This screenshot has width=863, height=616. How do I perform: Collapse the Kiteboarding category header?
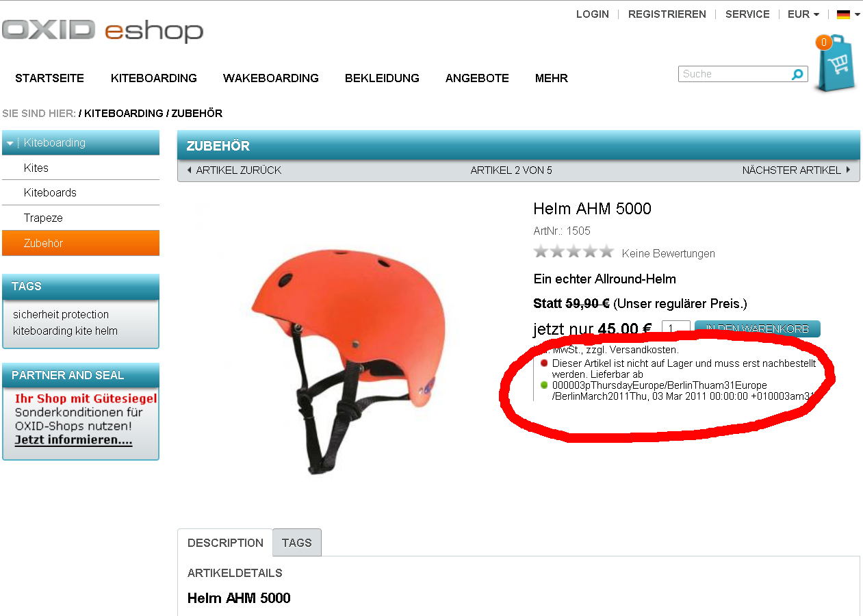click(81, 142)
